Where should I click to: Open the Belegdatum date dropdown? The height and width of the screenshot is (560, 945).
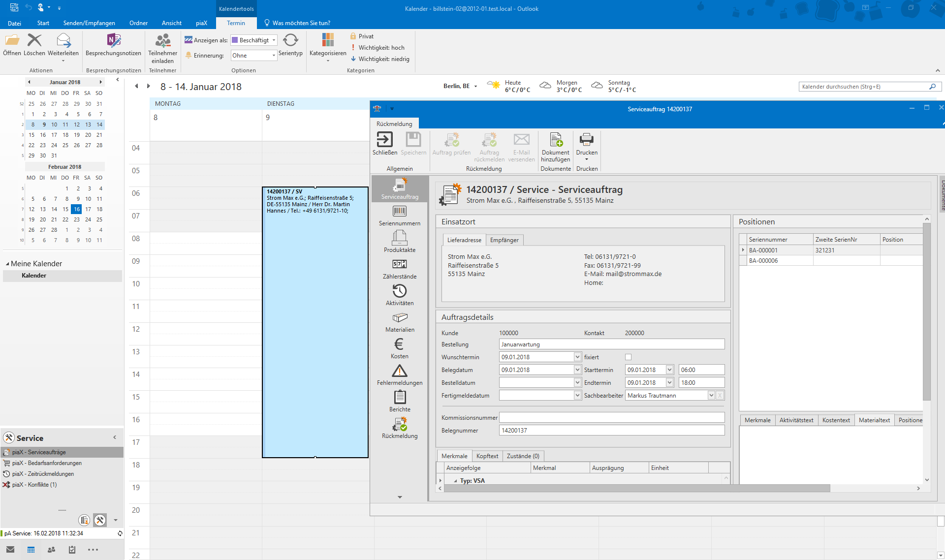click(577, 370)
